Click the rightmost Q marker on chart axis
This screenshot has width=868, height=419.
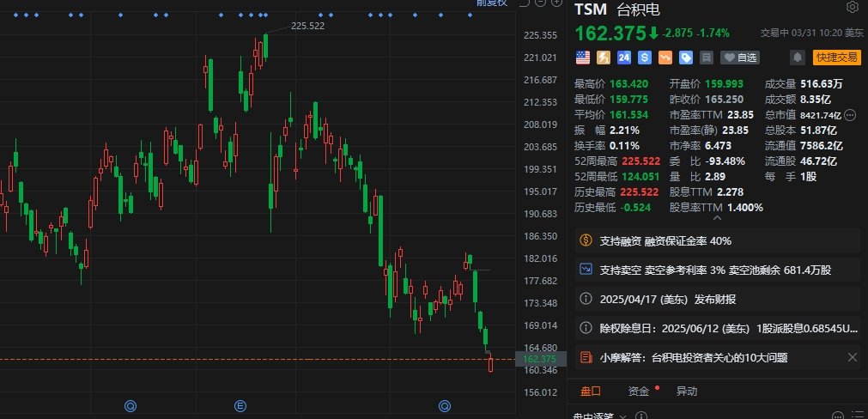tap(445, 407)
